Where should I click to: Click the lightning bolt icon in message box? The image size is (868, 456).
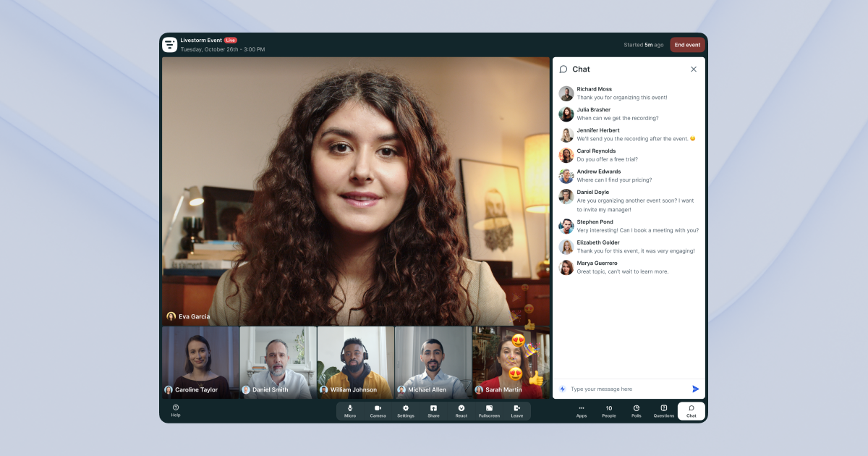click(x=563, y=389)
